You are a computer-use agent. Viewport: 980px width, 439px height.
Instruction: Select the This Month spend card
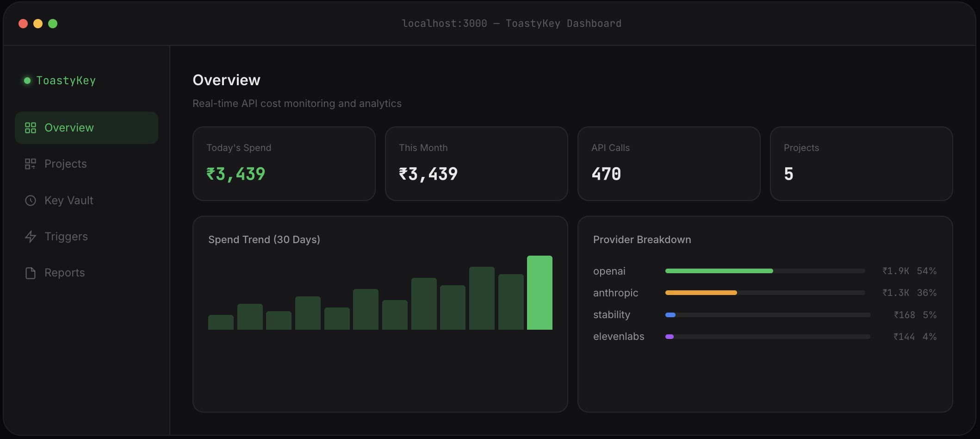click(477, 163)
